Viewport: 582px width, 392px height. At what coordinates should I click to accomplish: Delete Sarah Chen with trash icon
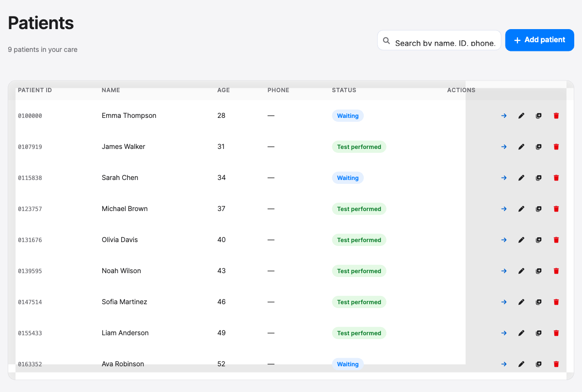coord(556,178)
